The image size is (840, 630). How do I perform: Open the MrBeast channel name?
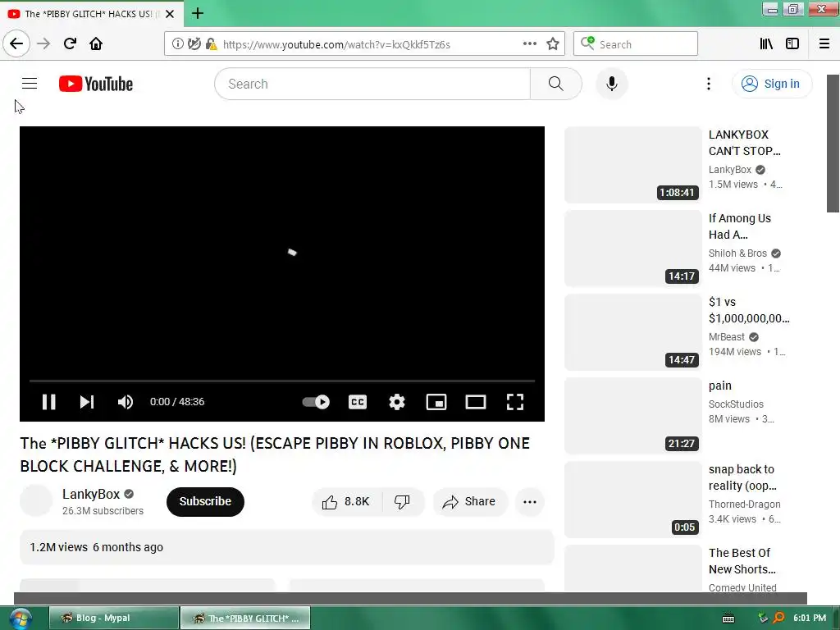pyautogui.click(x=727, y=337)
